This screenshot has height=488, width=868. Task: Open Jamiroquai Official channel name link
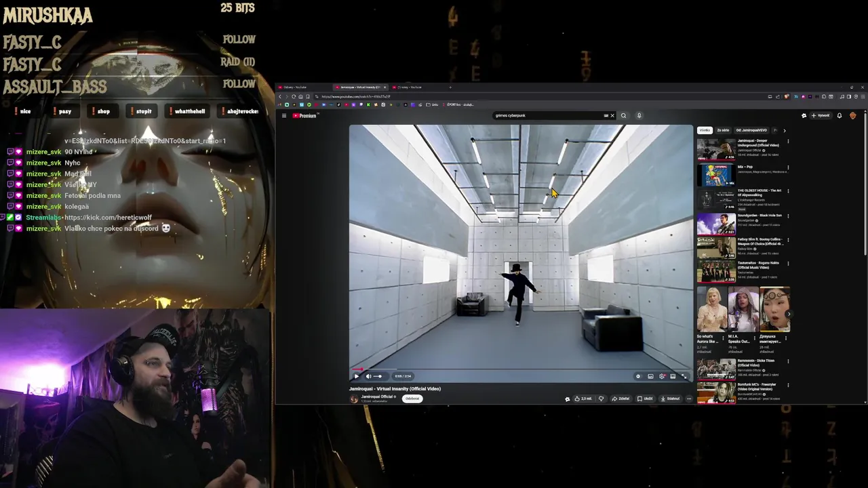tap(377, 396)
